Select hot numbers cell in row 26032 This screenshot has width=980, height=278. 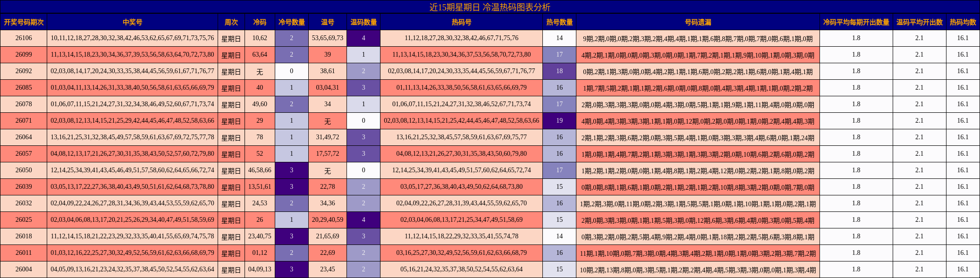pyautogui.click(x=461, y=203)
